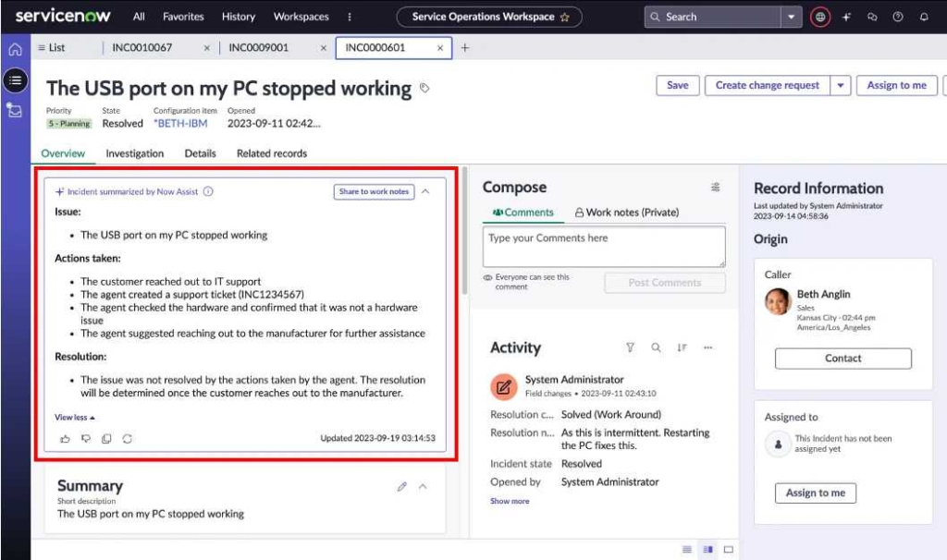Open the Investigation tab
The height and width of the screenshot is (560, 947).
(135, 153)
